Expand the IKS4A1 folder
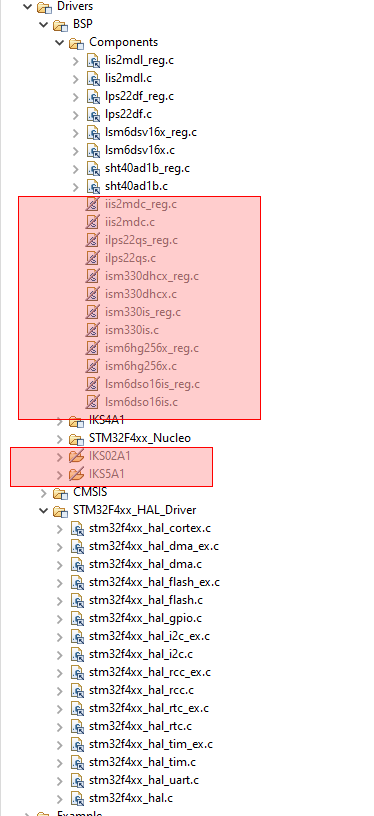This screenshot has width=374, height=816. 60,420
